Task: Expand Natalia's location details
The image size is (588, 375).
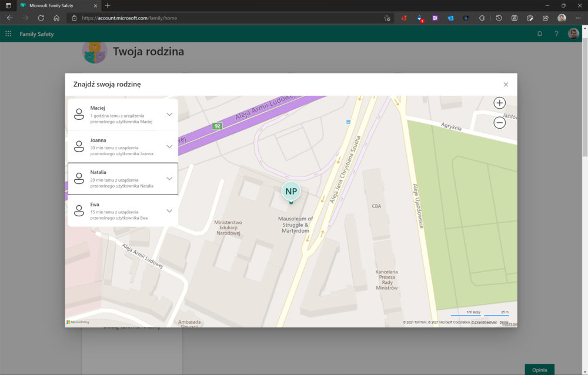Action: pyautogui.click(x=169, y=179)
